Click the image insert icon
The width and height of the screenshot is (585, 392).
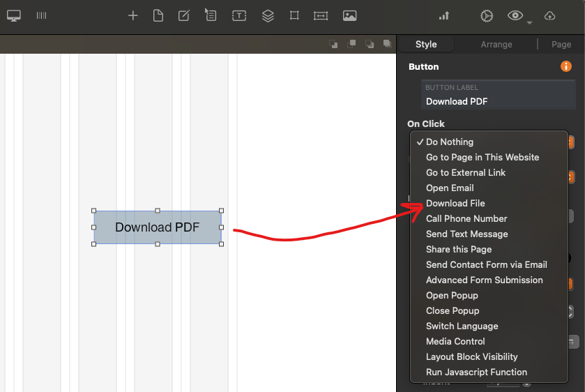[349, 15]
